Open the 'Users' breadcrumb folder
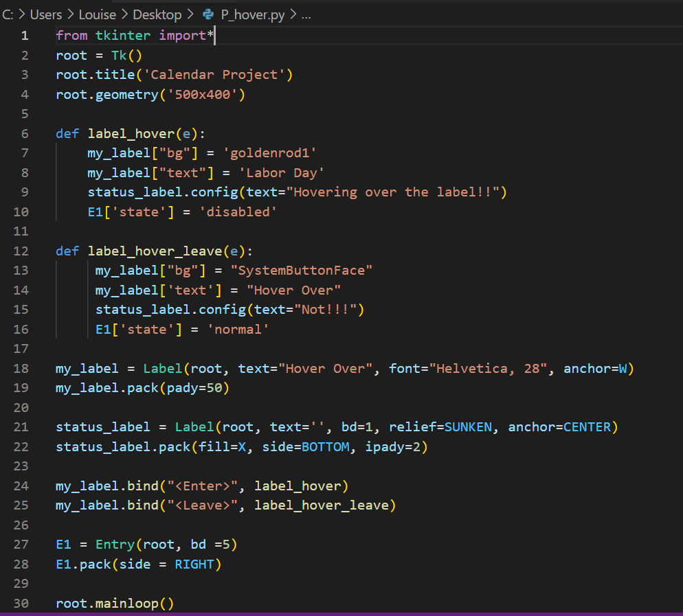The image size is (683, 616). point(46,15)
